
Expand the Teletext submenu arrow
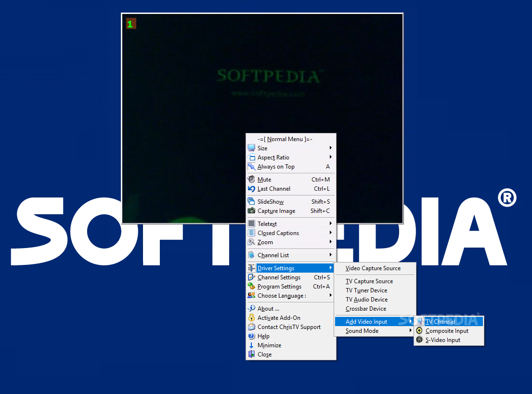pyautogui.click(x=330, y=223)
